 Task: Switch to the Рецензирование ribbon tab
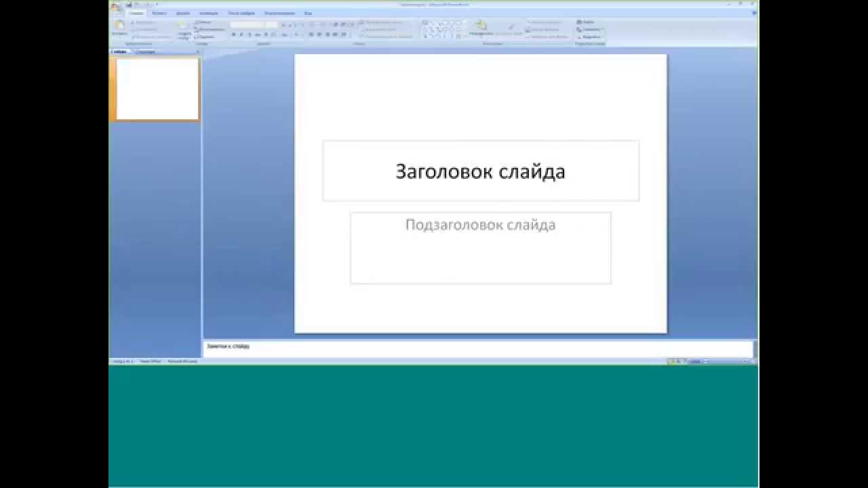(x=279, y=13)
